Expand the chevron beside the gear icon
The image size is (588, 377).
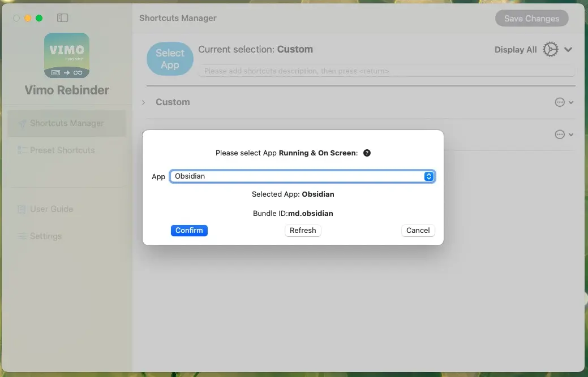pos(568,50)
